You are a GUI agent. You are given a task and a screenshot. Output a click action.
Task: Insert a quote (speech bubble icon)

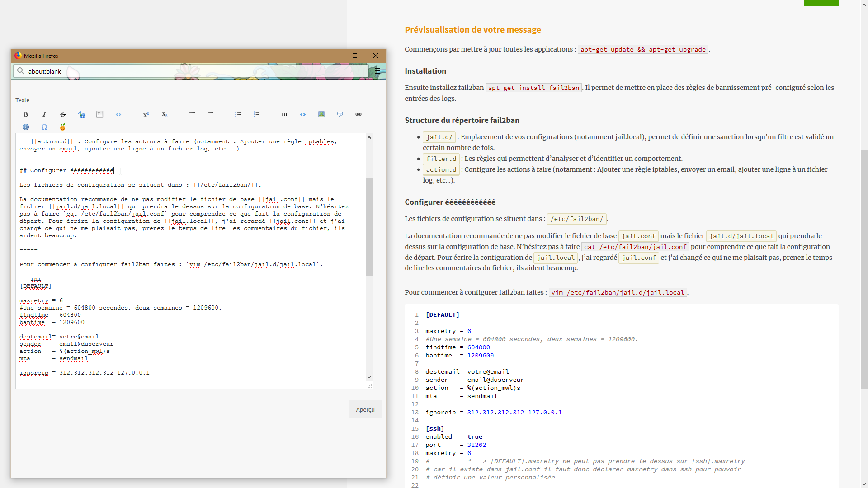click(x=340, y=114)
